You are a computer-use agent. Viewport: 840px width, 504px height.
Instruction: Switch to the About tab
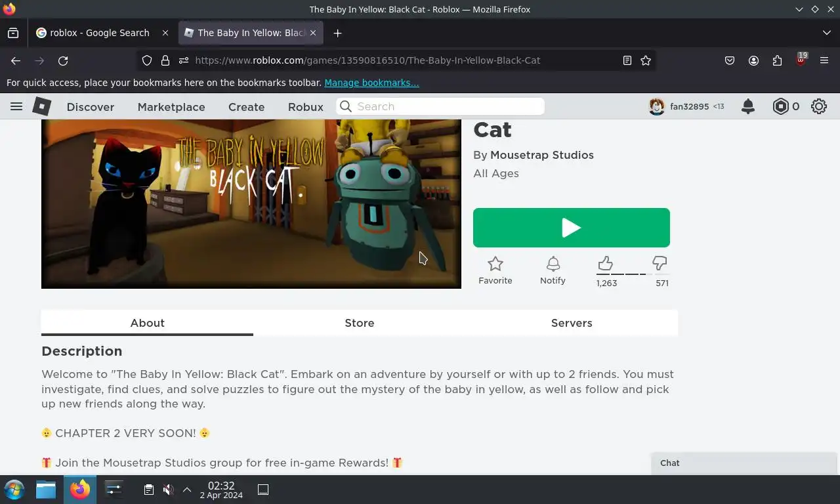(x=147, y=323)
